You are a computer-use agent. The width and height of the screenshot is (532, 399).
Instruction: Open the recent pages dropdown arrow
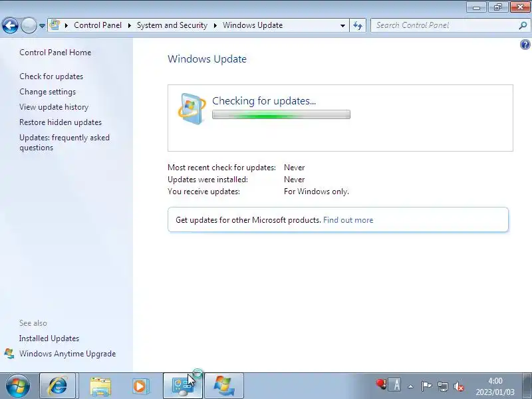point(42,26)
